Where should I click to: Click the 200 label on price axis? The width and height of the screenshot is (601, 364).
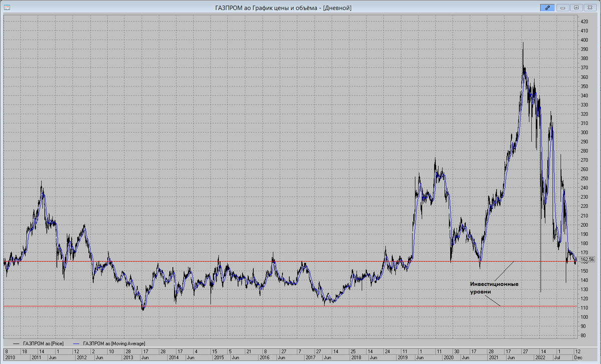tap(584, 225)
